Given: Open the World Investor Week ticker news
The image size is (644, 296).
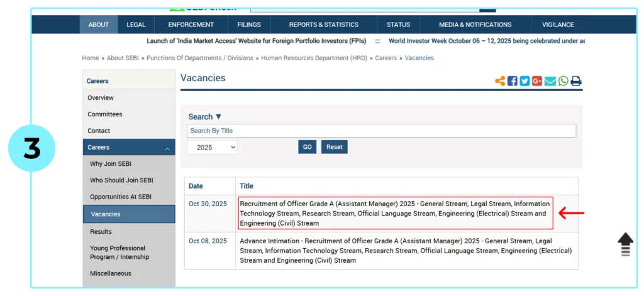Looking at the screenshot, I should pyautogui.click(x=487, y=41).
